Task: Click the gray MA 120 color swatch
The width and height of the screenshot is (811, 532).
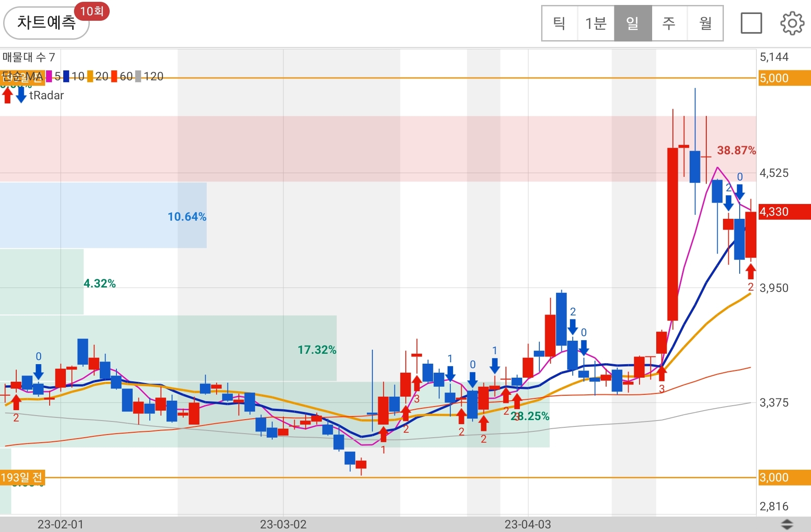Action: pos(138,76)
